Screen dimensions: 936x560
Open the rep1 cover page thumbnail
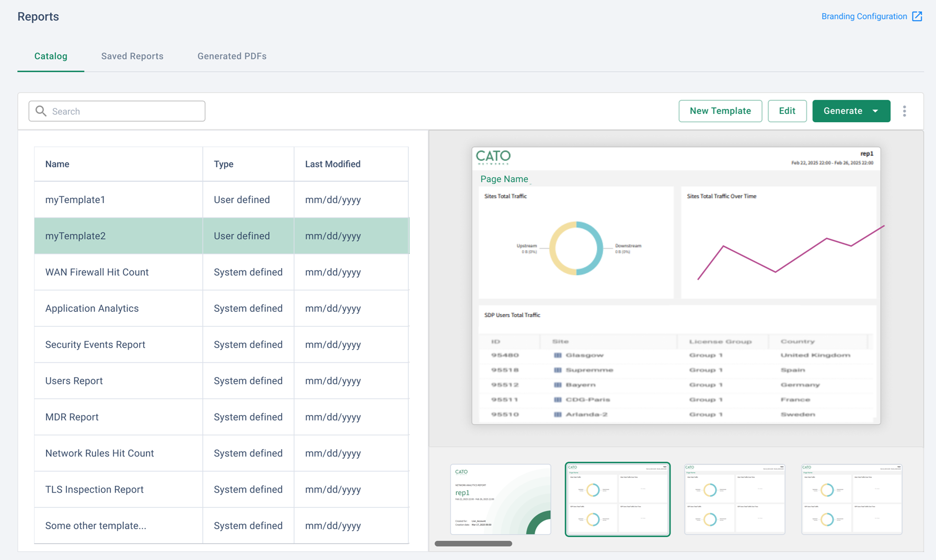(x=500, y=499)
